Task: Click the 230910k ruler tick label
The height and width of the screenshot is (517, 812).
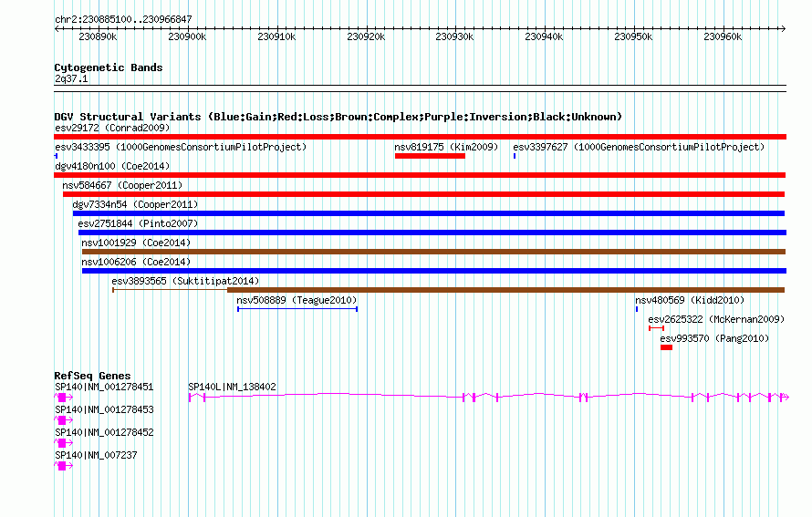Action: (x=276, y=36)
